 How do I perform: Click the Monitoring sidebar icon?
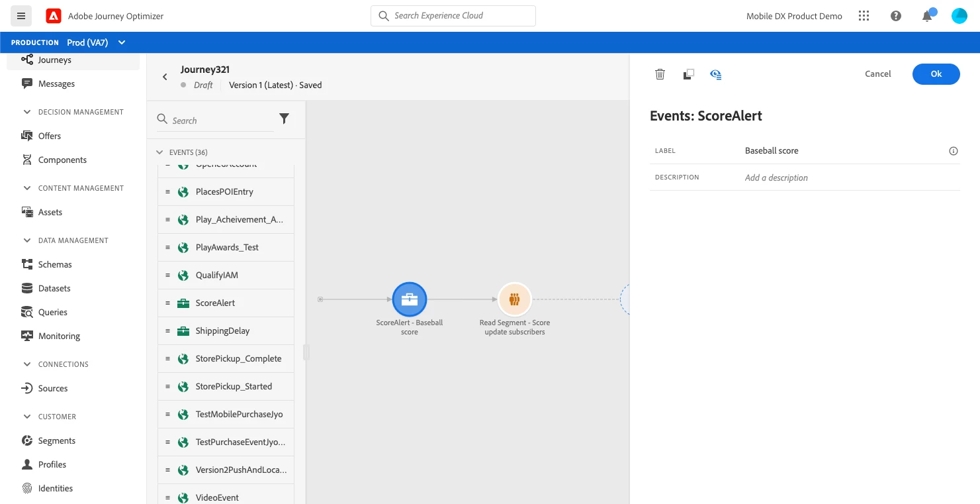(x=27, y=336)
